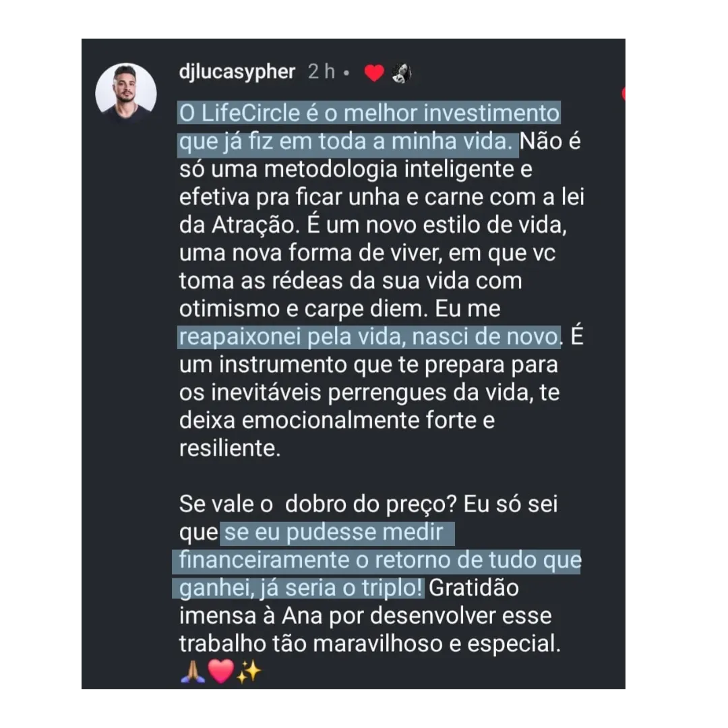Click the text "da Atração"
The height and width of the screenshot is (728, 728).
click(236, 224)
